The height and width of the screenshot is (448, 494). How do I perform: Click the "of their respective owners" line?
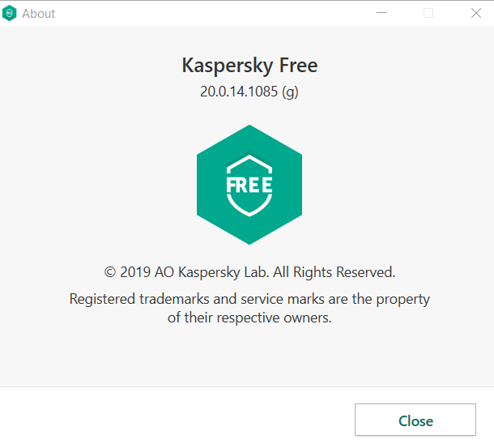[x=249, y=318]
